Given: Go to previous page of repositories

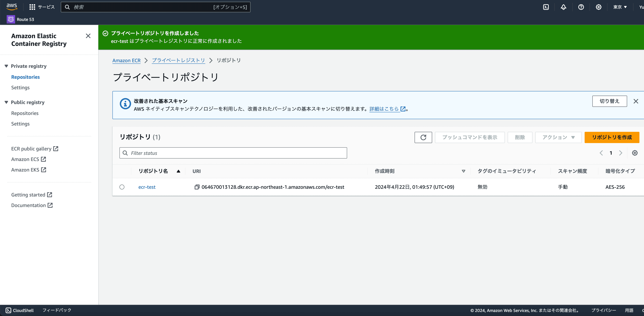Looking at the screenshot, I should tap(601, 153).
